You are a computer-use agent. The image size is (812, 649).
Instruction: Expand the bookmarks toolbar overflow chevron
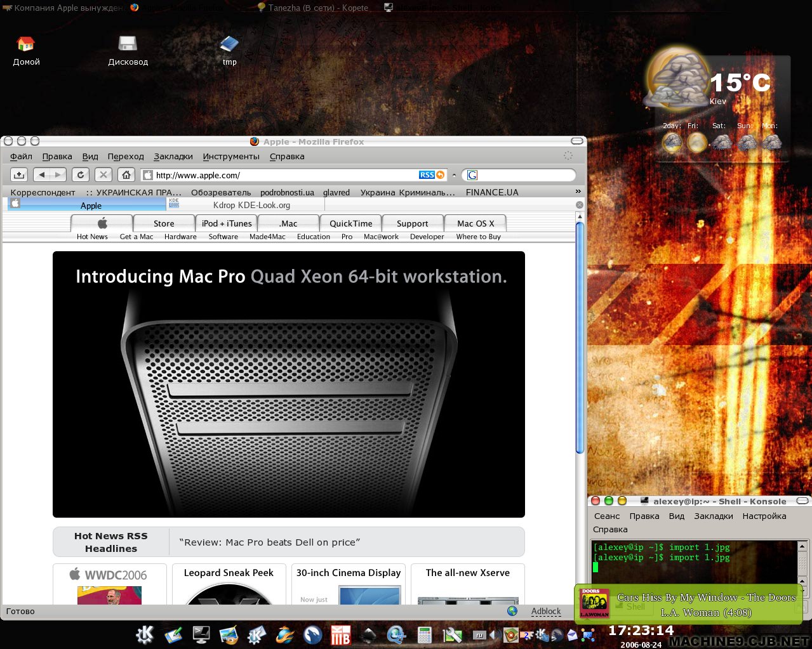coord(578,191)
